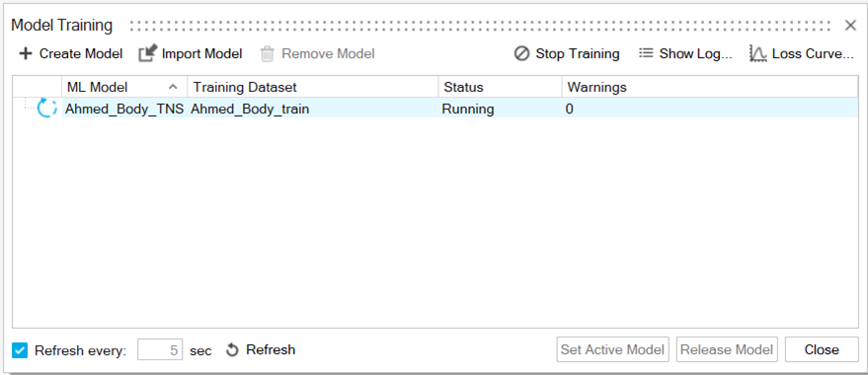This screenshot has width=868, height=375.
Task: Click the Training Dataset column header
Action: click(313, 87)
